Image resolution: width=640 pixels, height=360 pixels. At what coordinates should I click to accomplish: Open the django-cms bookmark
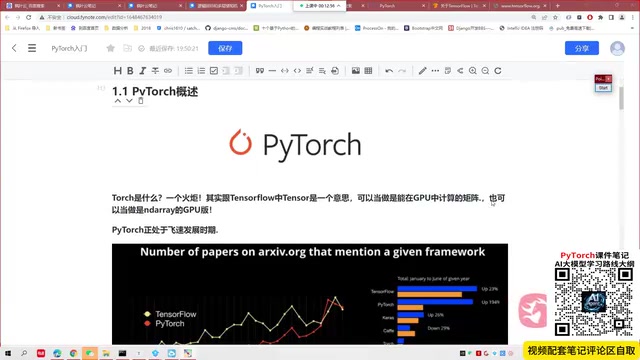227,28
